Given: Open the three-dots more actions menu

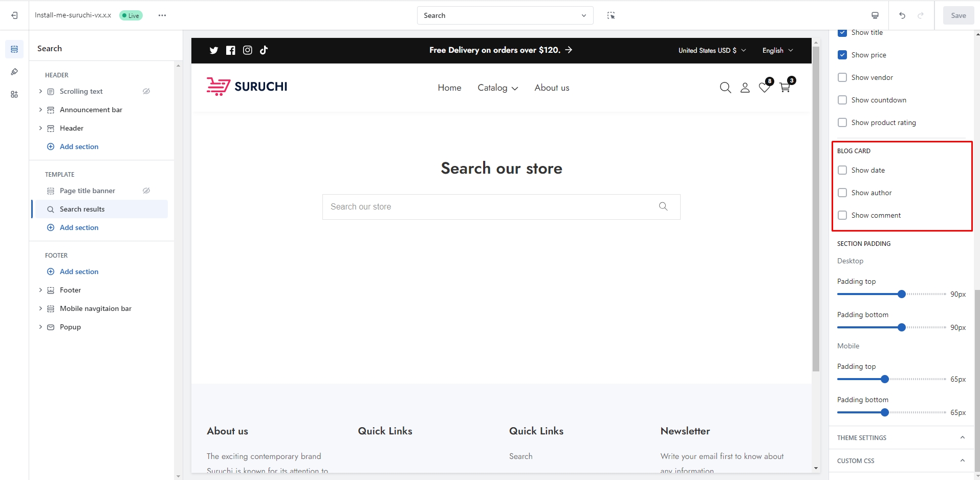Looking at the screenshot, I should (162, 15).
